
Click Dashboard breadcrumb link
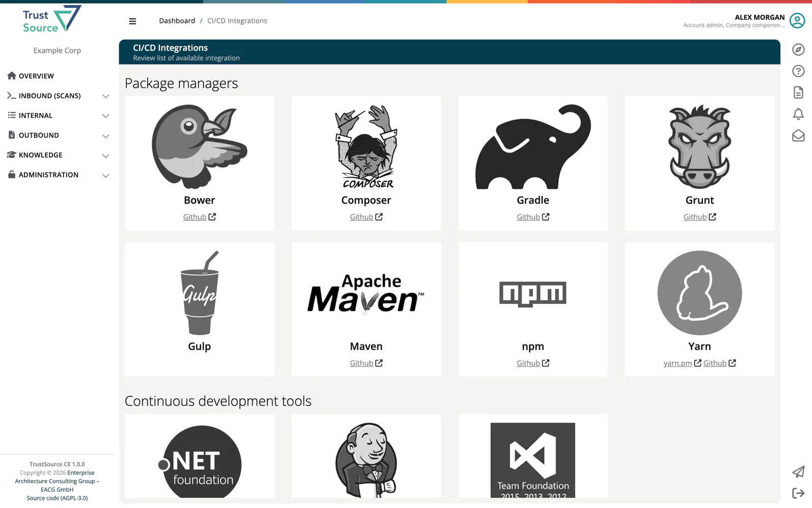(x=177, y=21)
